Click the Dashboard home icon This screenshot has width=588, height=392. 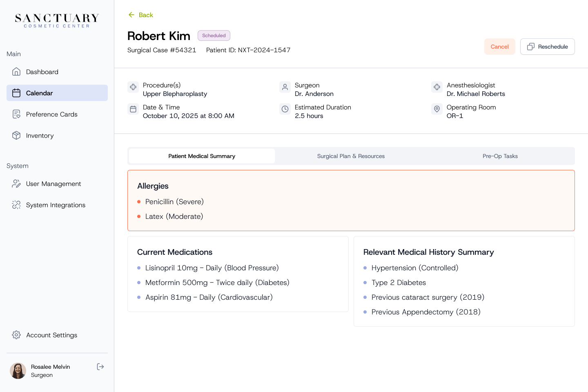point(16,72)
